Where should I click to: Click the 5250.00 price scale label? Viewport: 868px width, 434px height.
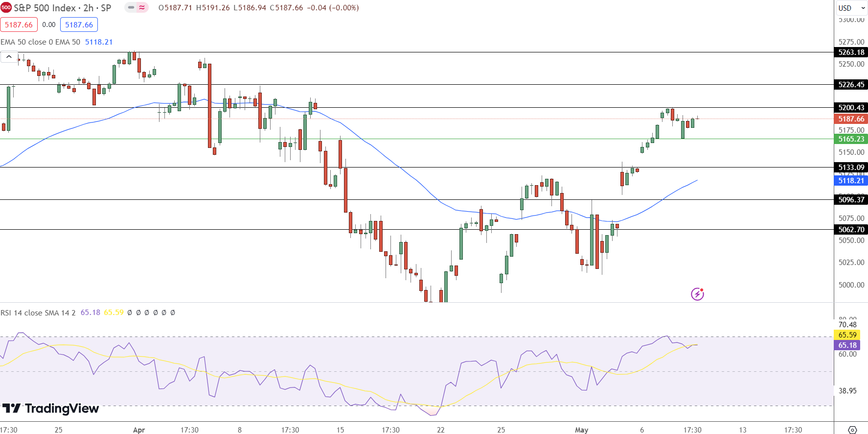tap(851, 64)
